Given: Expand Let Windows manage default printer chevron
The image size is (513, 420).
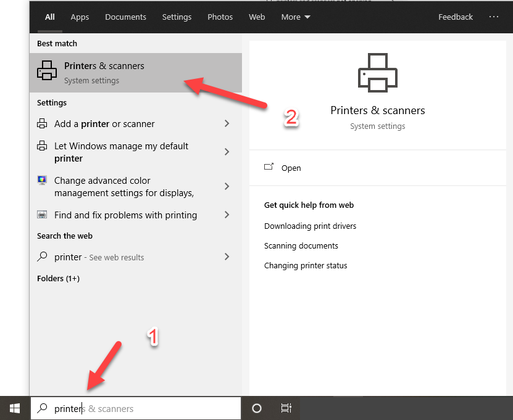Looking at the screenshot, I should (x=227, y=152).
